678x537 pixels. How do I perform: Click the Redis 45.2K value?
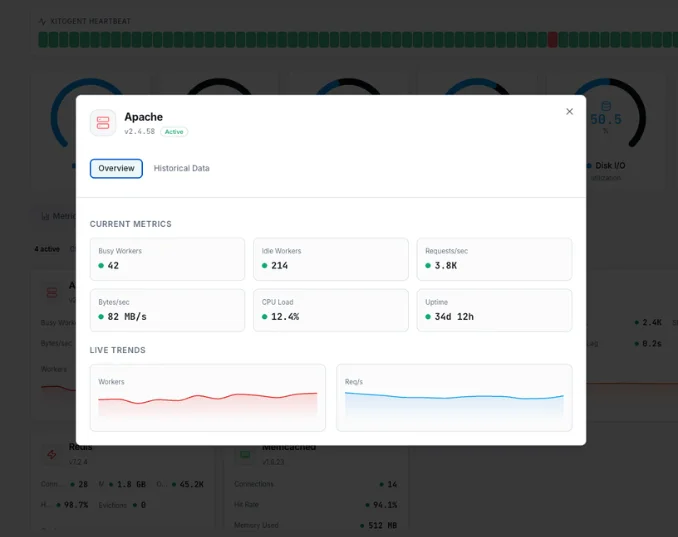(x=192, y=484)
